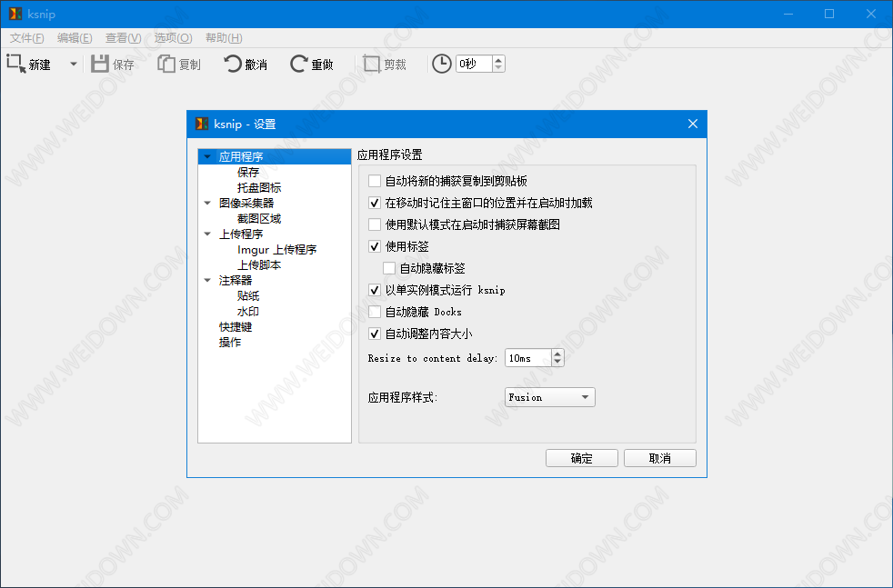Open the 查看(V) menu

(123, 37)
